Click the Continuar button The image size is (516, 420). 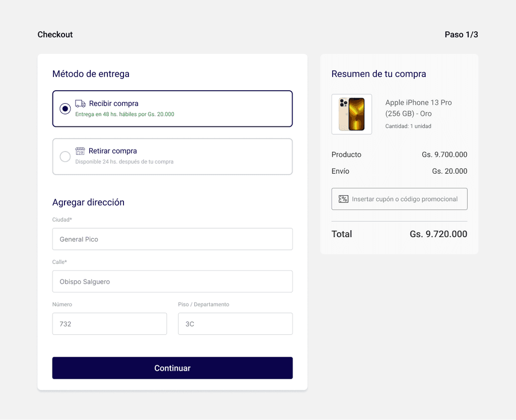(172, 368)
